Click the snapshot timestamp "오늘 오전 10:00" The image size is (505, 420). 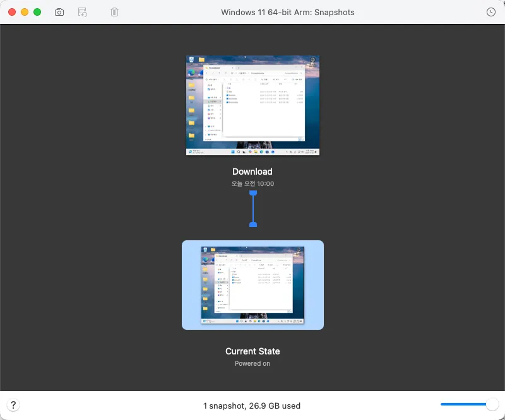tap(252, 184)
